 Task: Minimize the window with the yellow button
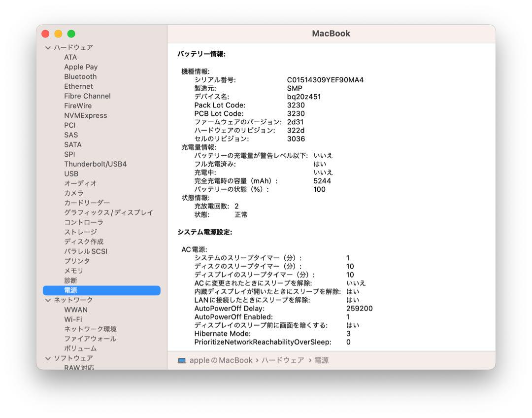[x=58, y=34]
